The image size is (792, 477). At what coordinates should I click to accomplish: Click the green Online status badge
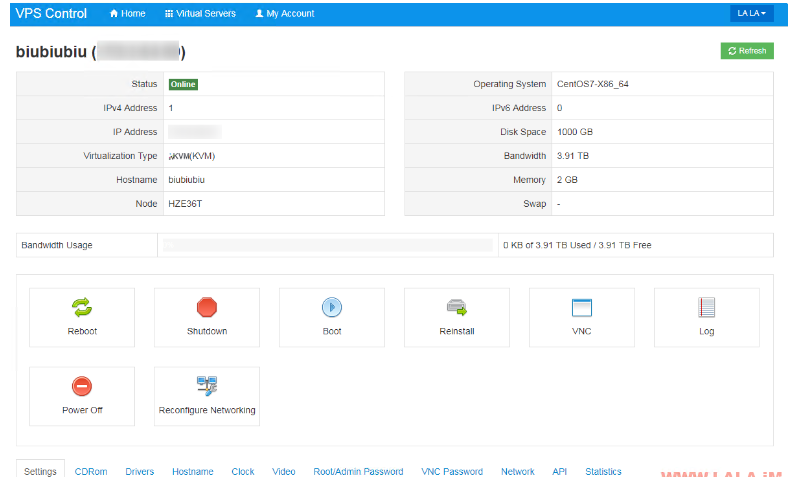pyautogui.click(x=183, y=84)
